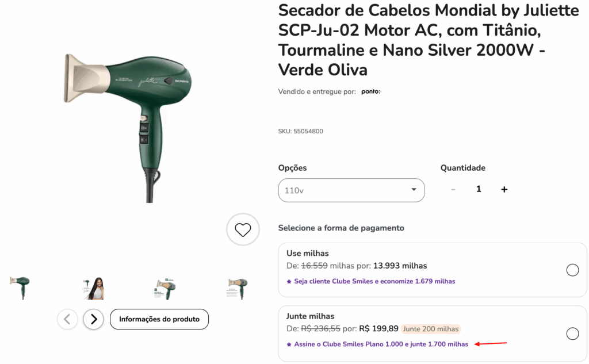
Task: Add product to favorites with heart icon
Action: tap(243, 229)
